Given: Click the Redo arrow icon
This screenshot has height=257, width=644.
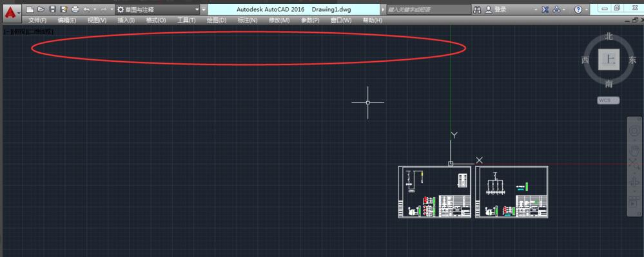Looking at the screenshot, I should point(104,9).
